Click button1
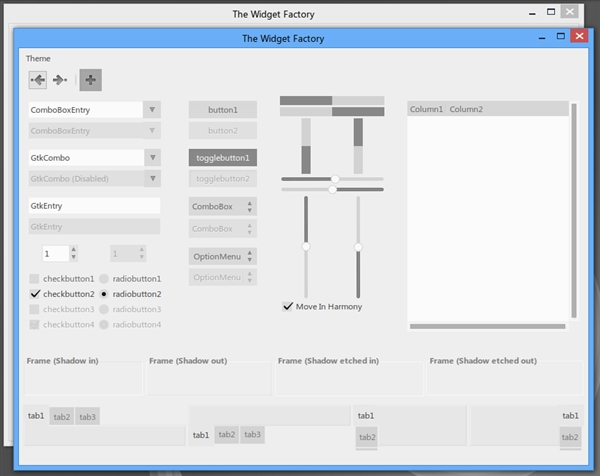600x476 pixels. (x=223, y=110)
